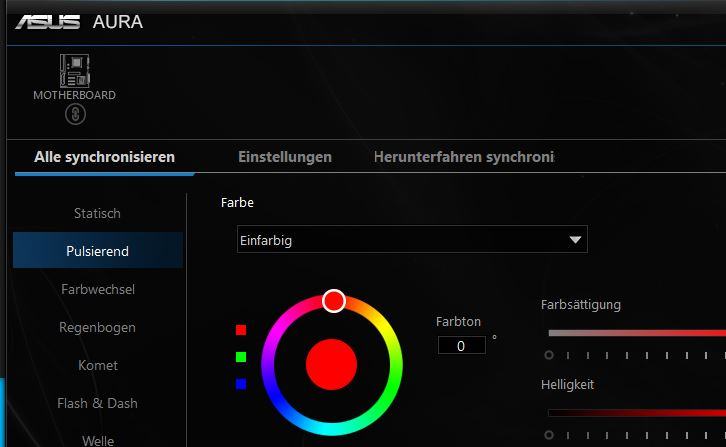726x447 pixels.
Task: Select the Welle effect
Action: [x=98, y=440]
